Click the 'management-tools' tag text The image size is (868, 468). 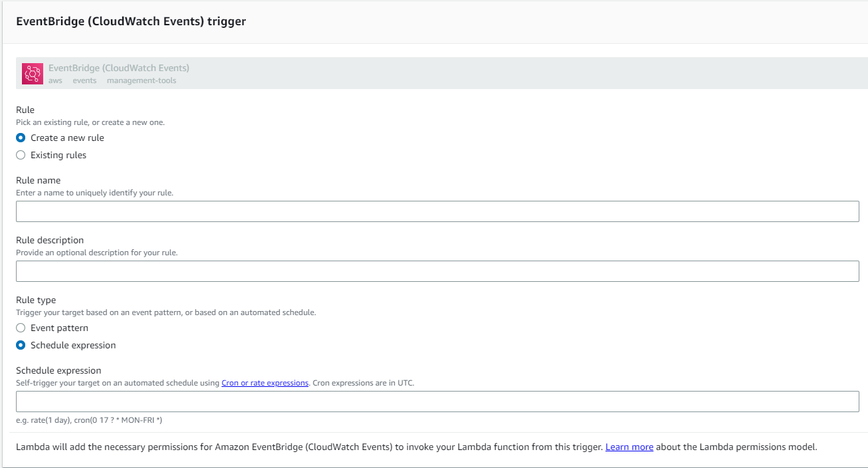coord(142,80)
